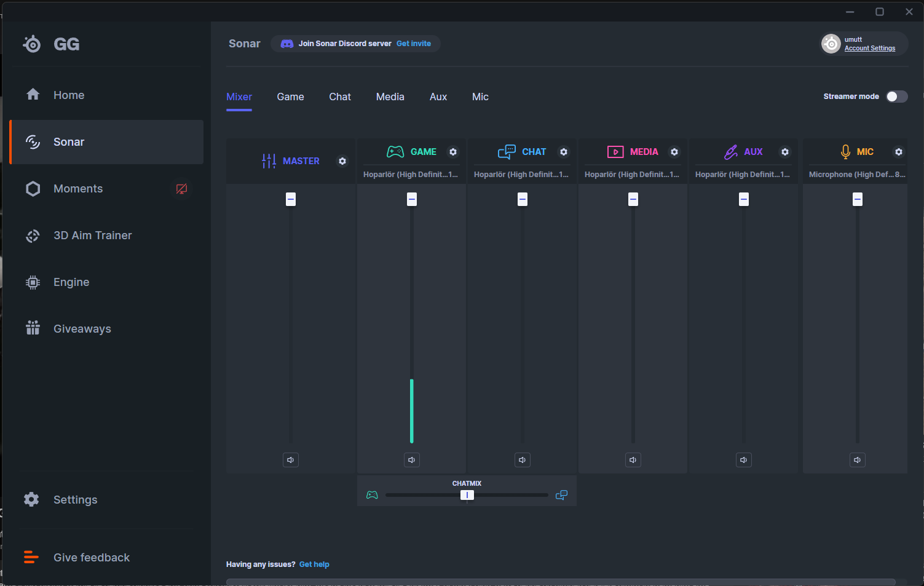Switch to the Chat tab
The image size is (924, 586).
click(340, 97)
